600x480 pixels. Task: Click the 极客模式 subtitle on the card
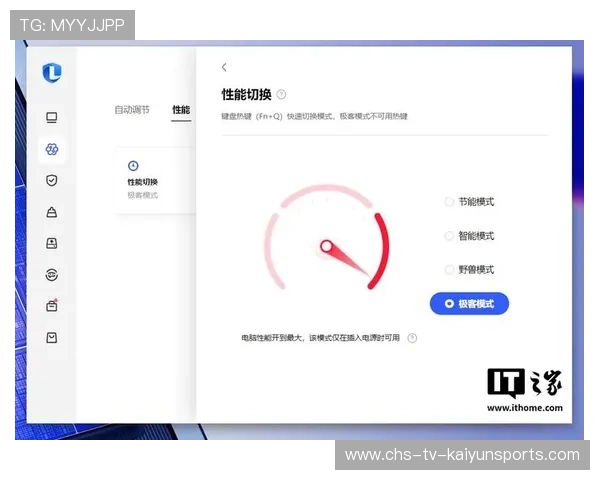pyautogui.click(x=143, y=195)
